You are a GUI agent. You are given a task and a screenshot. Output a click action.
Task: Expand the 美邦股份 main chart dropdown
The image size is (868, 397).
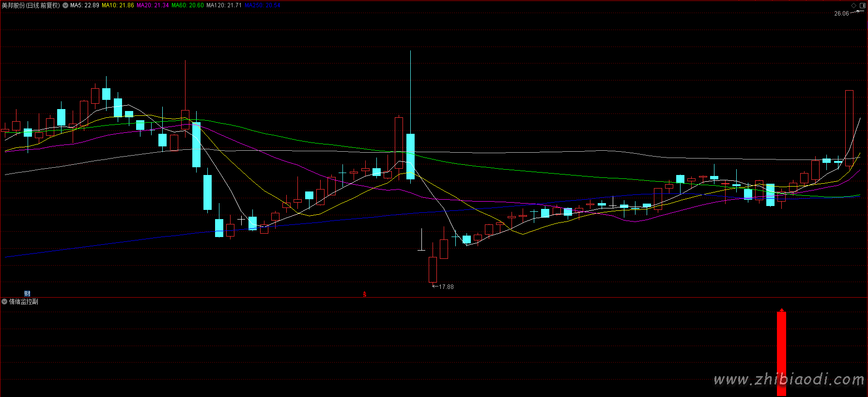pyautogui.click(x=65, y=5)
